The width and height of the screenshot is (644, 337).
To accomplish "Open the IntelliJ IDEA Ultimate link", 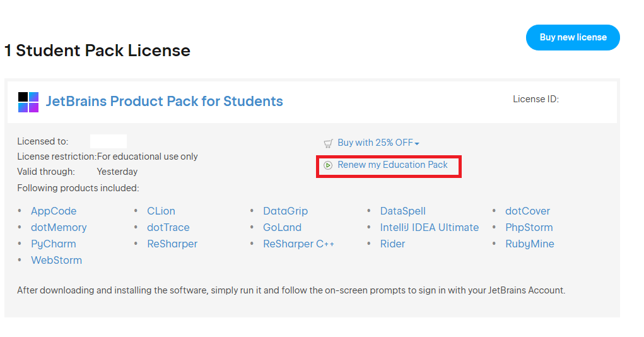I will click(430, 227).
